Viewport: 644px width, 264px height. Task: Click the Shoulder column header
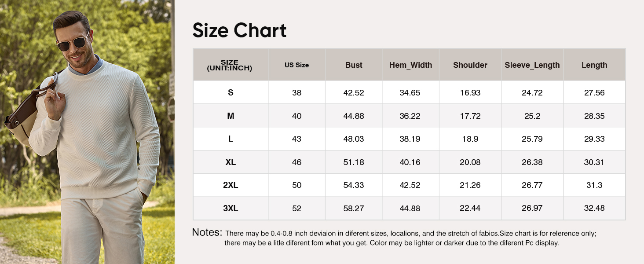470,65
